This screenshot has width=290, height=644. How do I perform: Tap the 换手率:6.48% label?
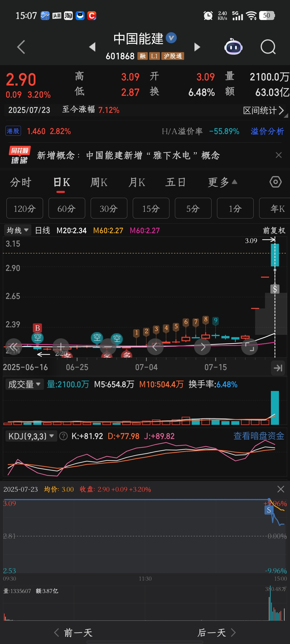pyautogui.click(x=213, y=384)
